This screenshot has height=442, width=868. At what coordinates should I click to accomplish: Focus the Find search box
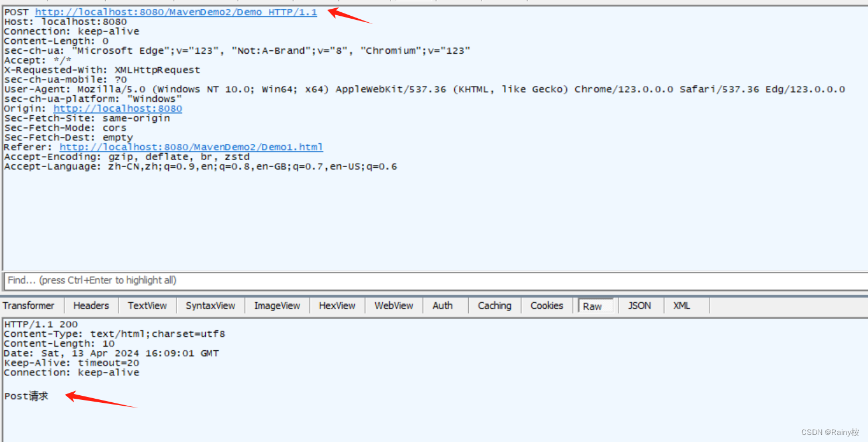coord(435,281)
